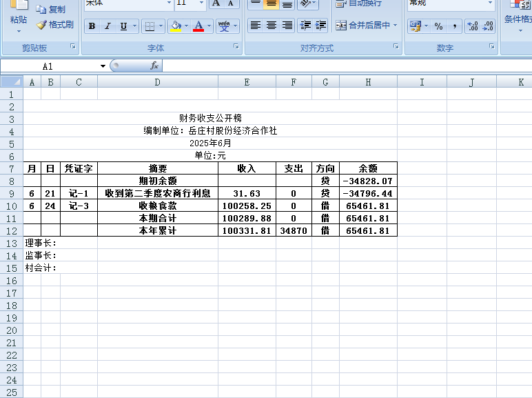Open the font name dropdown
The image size is (532, 398).
[169, 3]
